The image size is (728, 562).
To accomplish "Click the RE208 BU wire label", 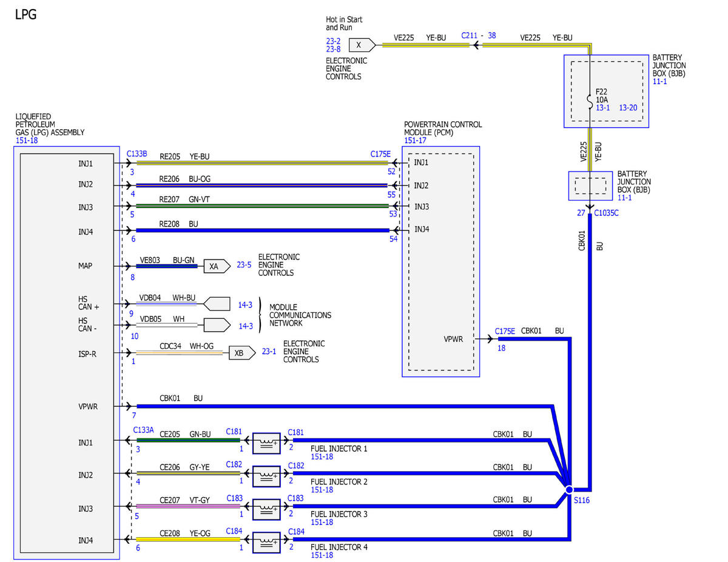I will pyautogui.click(x=179, y=224).
